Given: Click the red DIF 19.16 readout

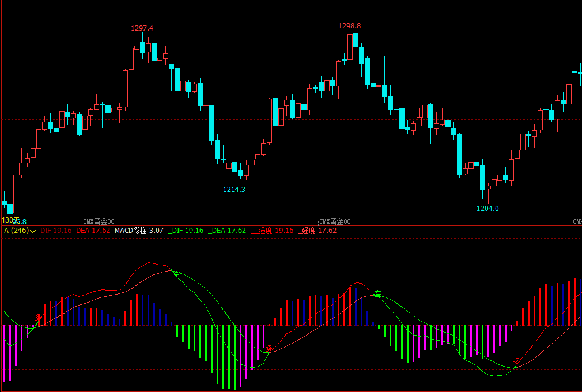Looking at the screenshot, I should tap(56, 231).
